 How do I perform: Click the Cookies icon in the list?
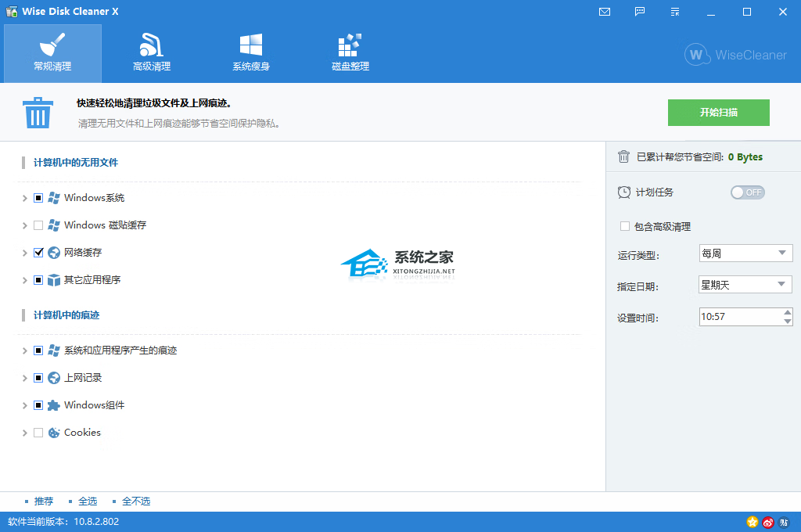point(54,433)
